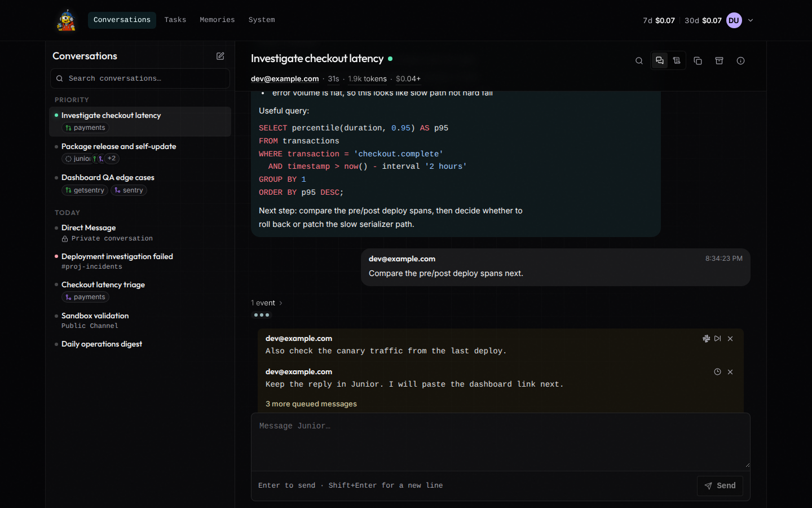Click the Investigate checkout latency heading
The height and width of the screenshot is (508, 812).
[317, 59]
